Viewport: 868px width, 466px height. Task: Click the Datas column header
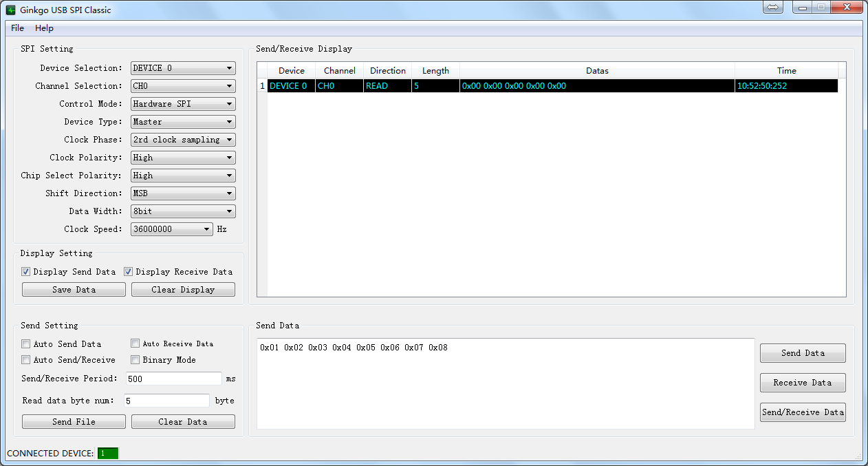coord(598,71)
